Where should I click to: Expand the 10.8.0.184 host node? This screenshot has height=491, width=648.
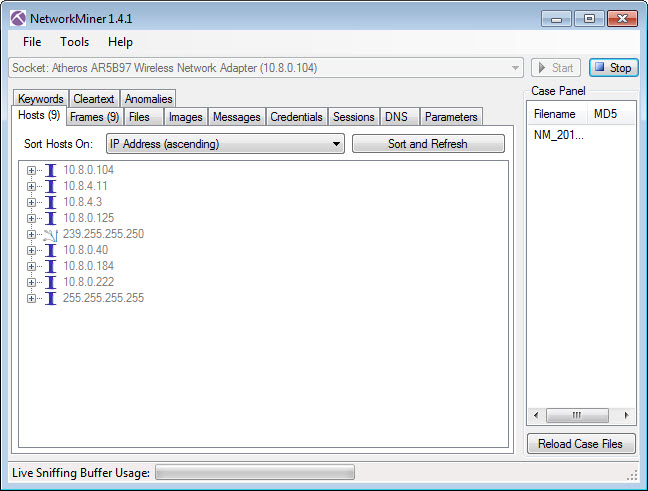pyautogui.click(x=31, y=266)
